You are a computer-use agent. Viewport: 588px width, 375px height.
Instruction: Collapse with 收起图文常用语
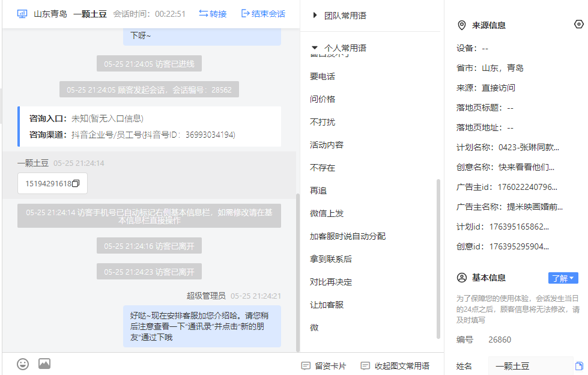pyautogui.click(x=395, y=366)
